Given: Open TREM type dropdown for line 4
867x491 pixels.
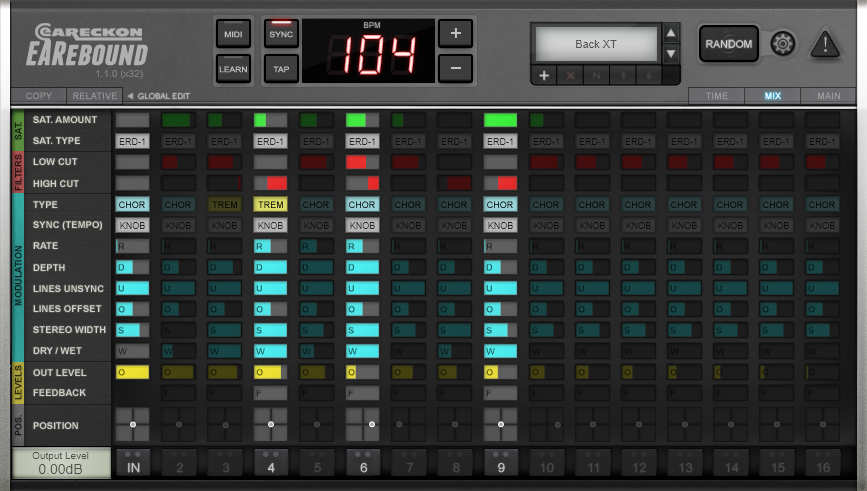Looking at the screenshot, I should (x=270, y=205).
